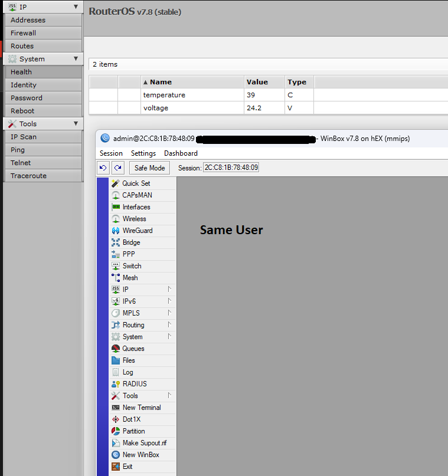This screenshot has height=476, width=448.
Task: Click the CAPsMAN antenna icon
Action: [116, 195]
